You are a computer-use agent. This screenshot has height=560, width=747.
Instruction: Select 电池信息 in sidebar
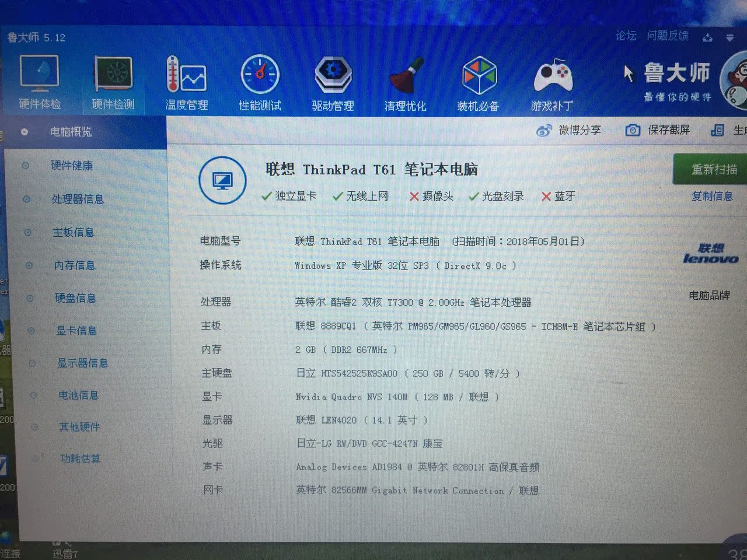click(78, 395)
